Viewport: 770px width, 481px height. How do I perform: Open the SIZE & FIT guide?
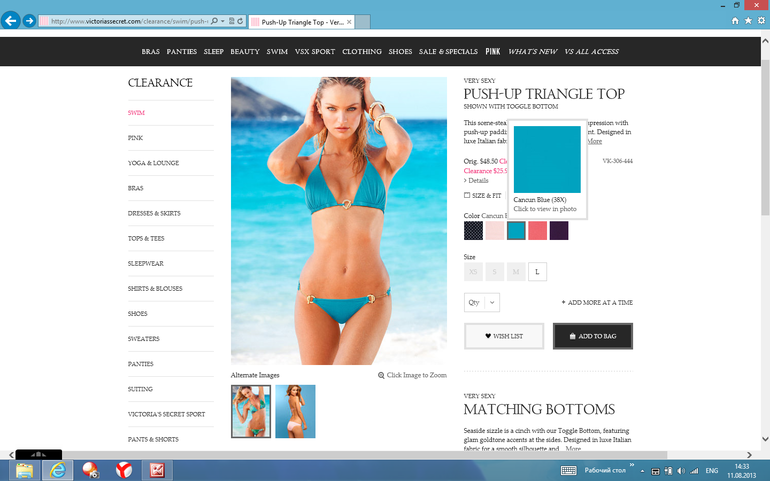point(483,196)
